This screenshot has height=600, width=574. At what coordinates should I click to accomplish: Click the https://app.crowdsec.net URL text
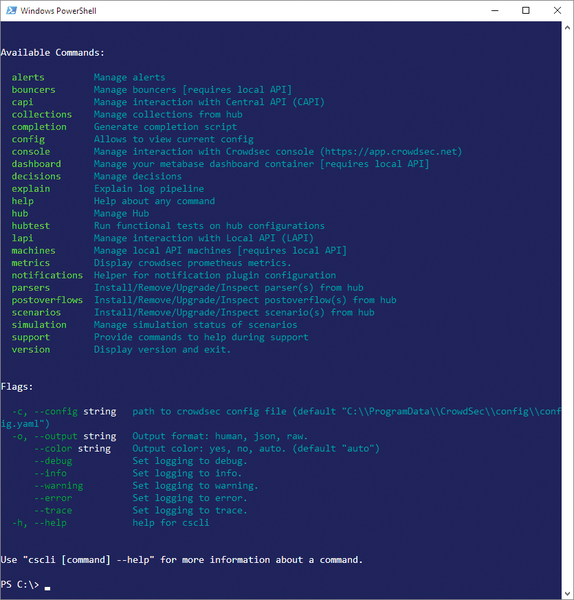391,152
